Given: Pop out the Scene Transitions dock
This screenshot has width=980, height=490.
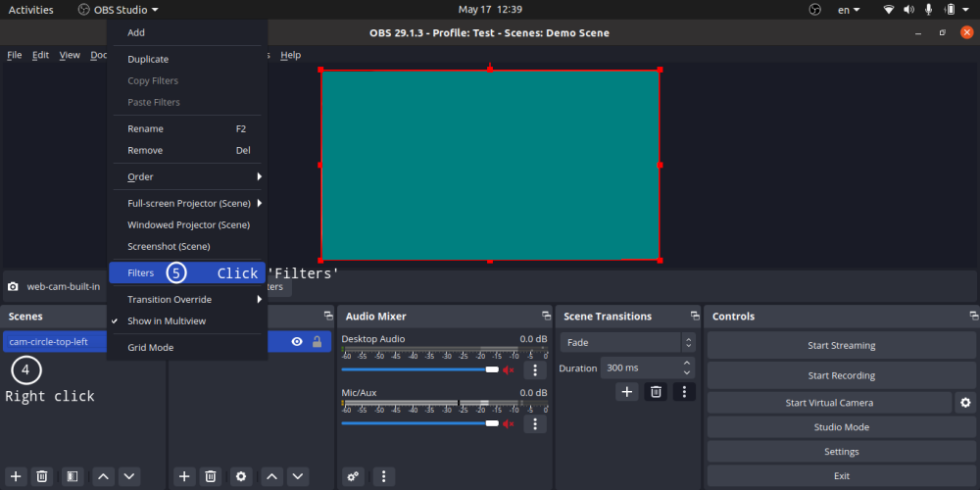Looking at the screenshot, I should (695, 317).
